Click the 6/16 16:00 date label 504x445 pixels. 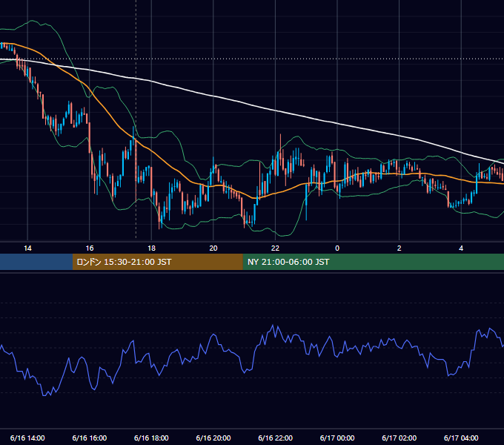pyautogui.click(x=90, y=438)
